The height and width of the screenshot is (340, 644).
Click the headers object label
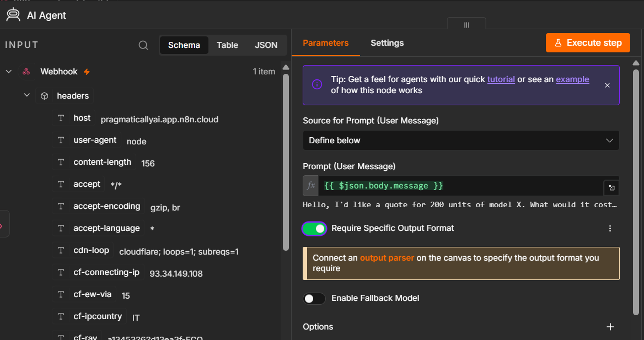click(73, 96)
